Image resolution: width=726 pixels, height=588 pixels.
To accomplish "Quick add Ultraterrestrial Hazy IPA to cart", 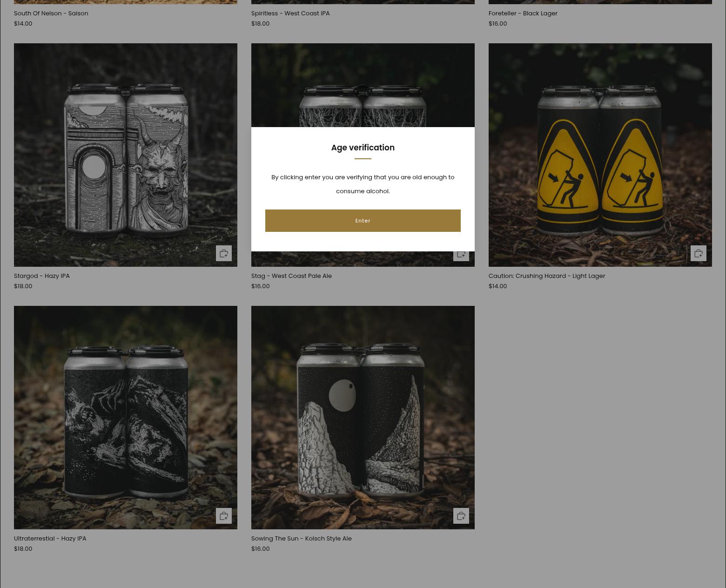I will (x=223, y=516).
